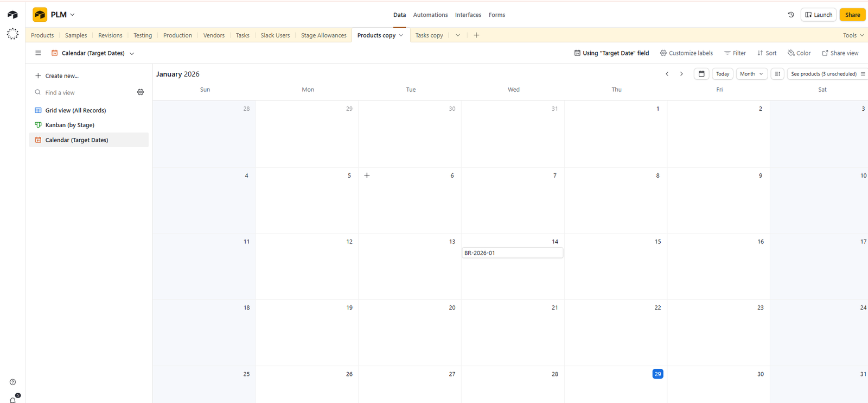Open the BR-2026-01 calendar record
This screenshot has width=868, height=403.
click(x=512, y=253)
